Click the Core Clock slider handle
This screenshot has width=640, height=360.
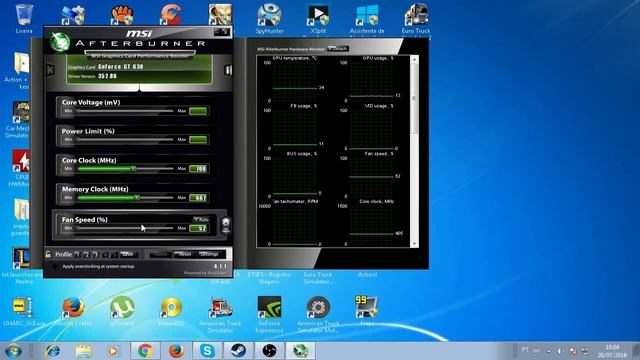tap(133, 169)
